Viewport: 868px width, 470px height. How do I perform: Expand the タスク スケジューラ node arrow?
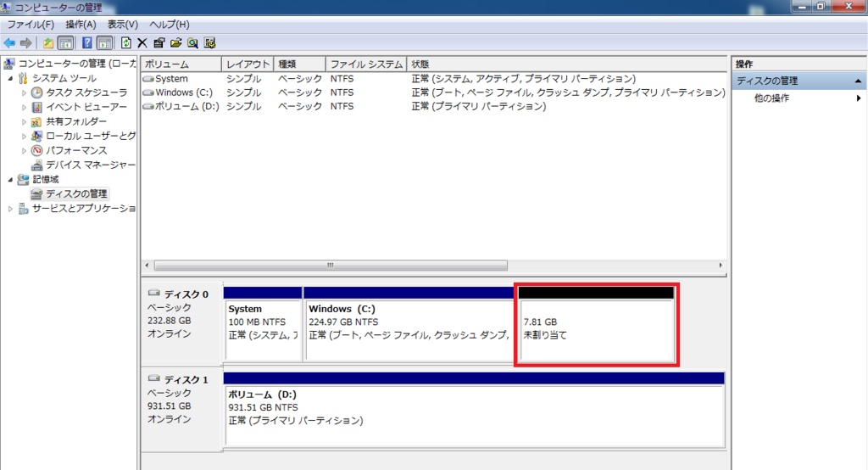24,93
